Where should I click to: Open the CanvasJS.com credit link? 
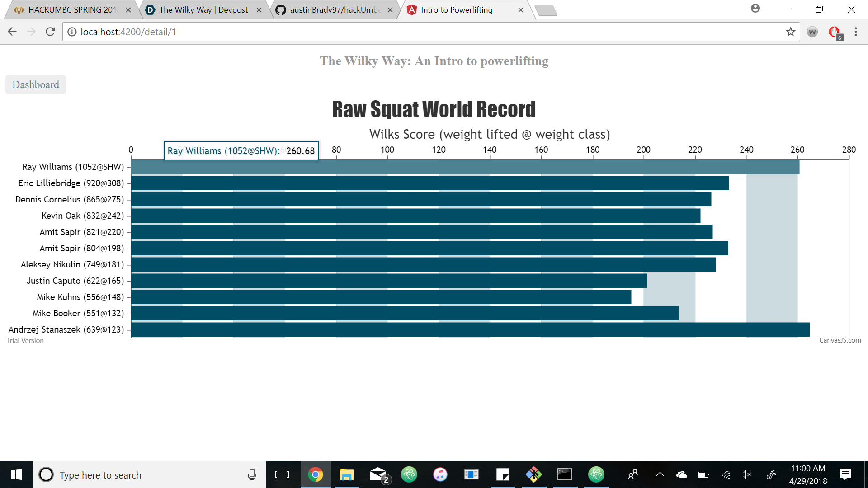click(x=840, y=340)
